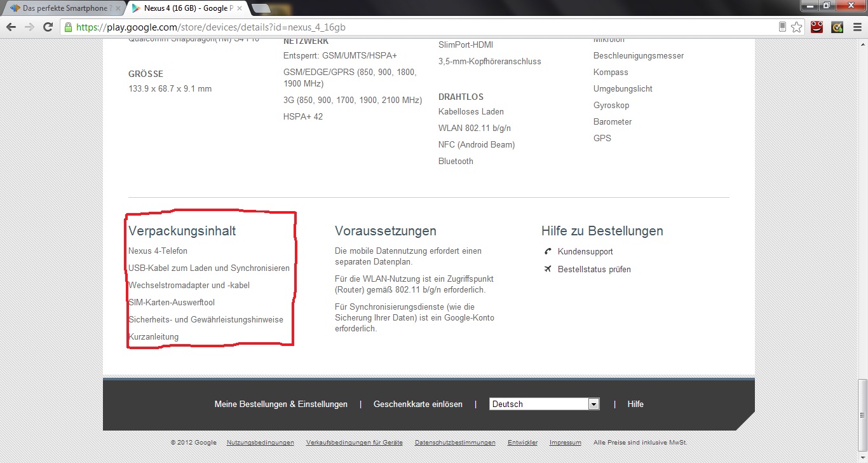Click the mobile phone icon in address bar
The width and height of the screenshot is (868, 463).
coord(782,27)
